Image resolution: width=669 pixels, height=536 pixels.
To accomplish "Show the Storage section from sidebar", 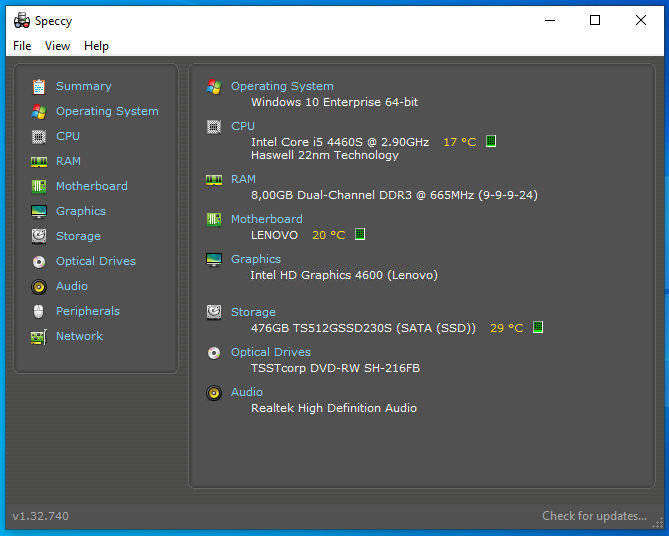I will 79,236.
